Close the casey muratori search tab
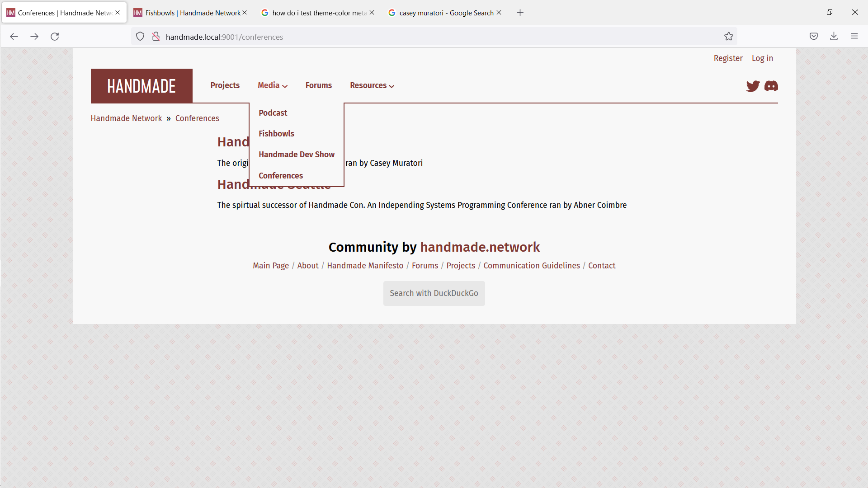The height and width of the screenshot is (488, 868). pos(499,13)
